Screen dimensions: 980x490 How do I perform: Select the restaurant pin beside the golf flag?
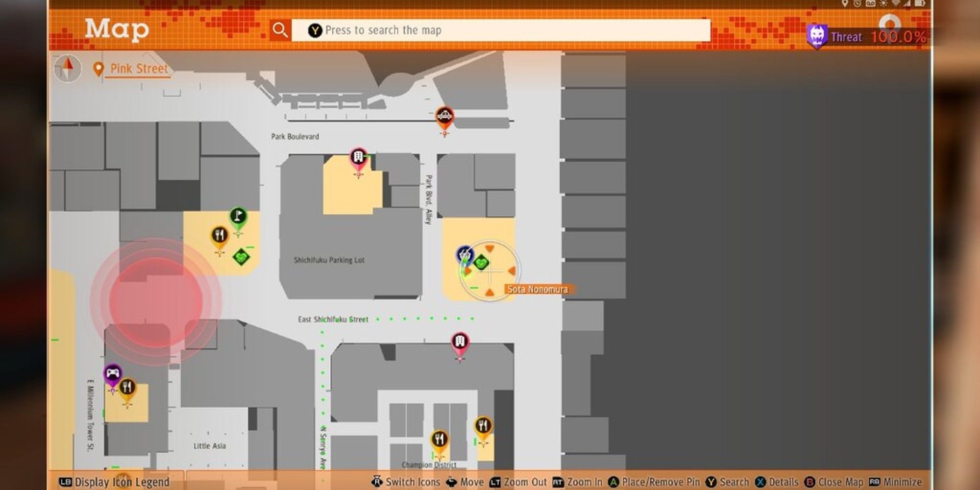pos(220,236)
